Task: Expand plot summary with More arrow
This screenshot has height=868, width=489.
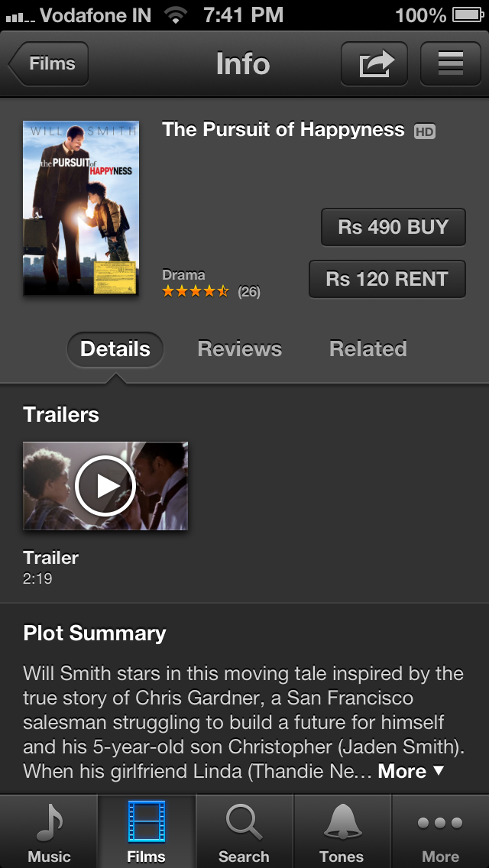Action: pyautogui.click(x=412, y=771)
